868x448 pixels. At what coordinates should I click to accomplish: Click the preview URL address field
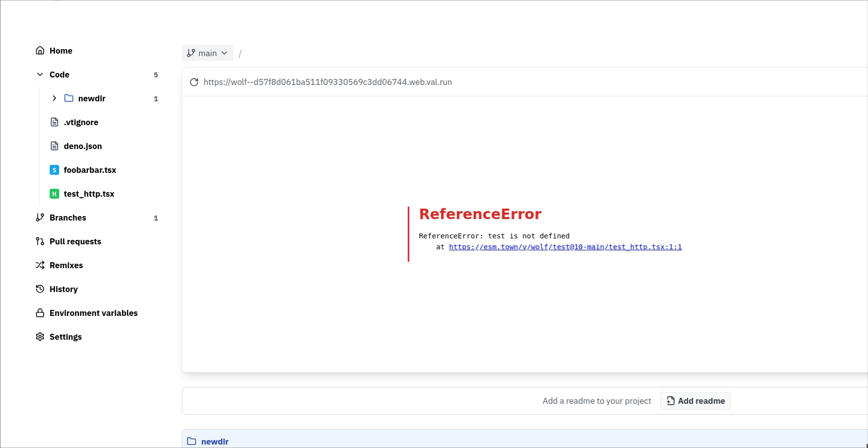tap(328, 82)
